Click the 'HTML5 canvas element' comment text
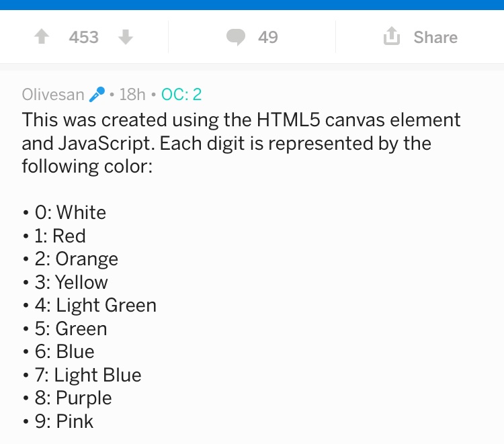 (358, 120)
